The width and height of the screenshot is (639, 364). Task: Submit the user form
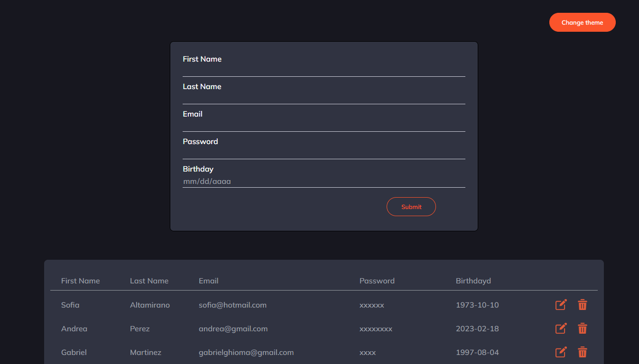(x=411, y=207)
